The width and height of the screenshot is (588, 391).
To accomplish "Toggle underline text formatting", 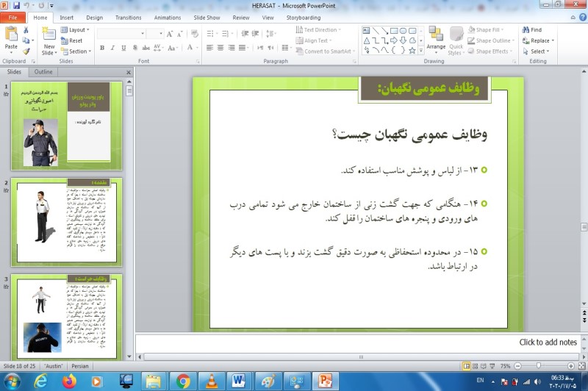I will pyautogui.click(x=123, y=48).
